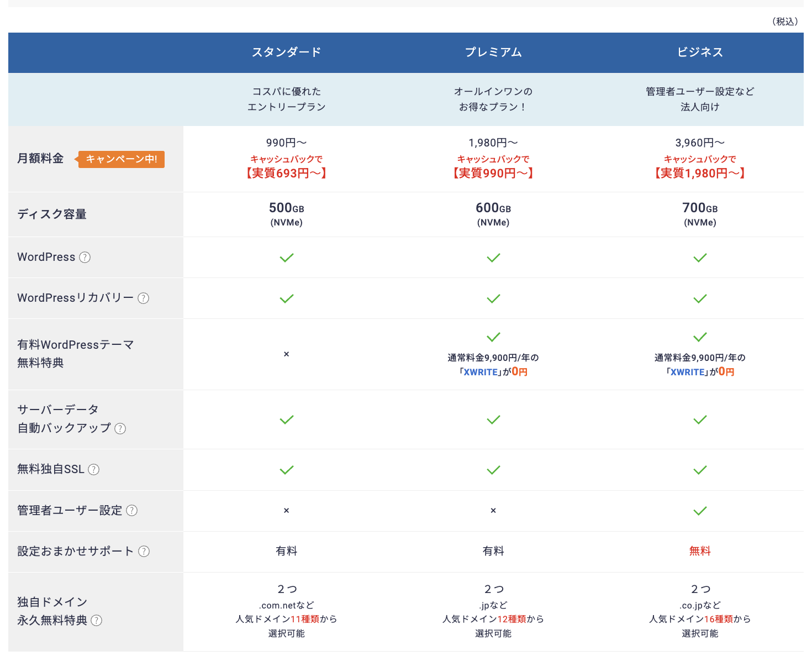Image resolution: width=812 pixels, height=661 pixels.
Task: Click help icon beside 自動バックアップ
Action: pyautogui.click(x=120, y=428)
